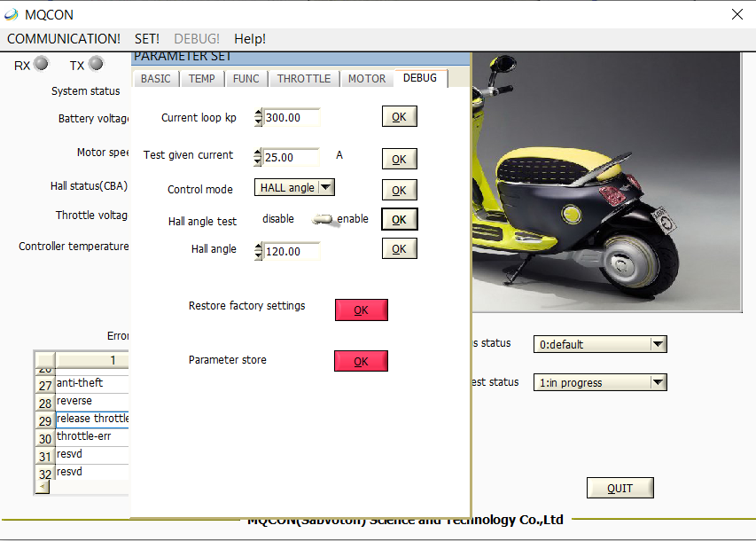Click the Current loop kp spinner arrows
This screenshot has height=541, width=756.
coord(258,118)
